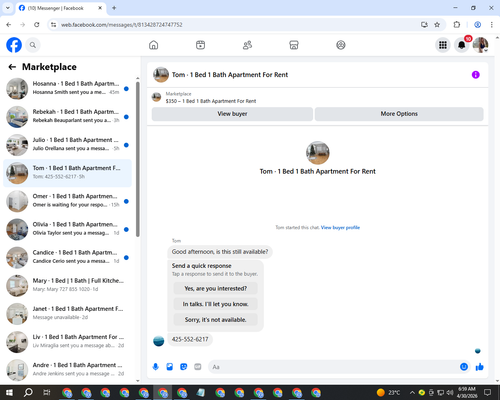Open the Chrome extensions puzzle icon
Viewport: 500px width, 400px height.
coord(457,25)
